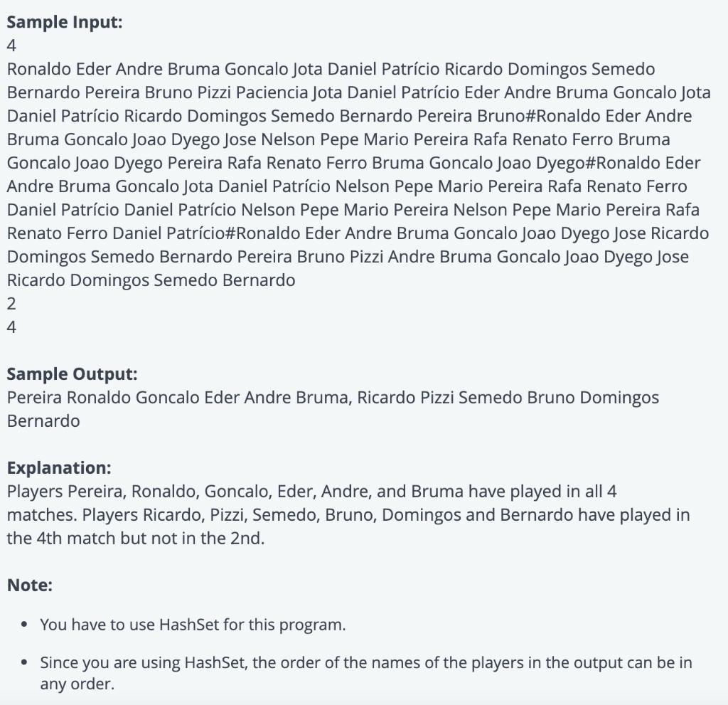The width and height of the screenshot is (728, 705).
Task: Click the bullet about output order
Action: [366, 673]
